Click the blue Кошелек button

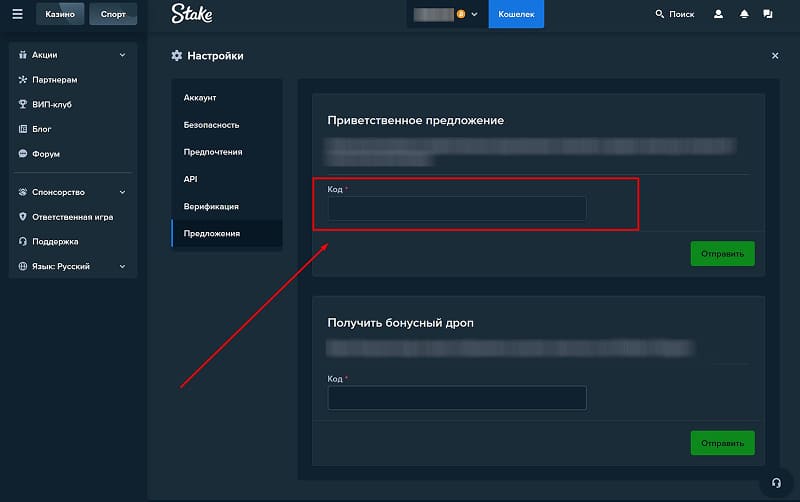(x=516, y=14)
